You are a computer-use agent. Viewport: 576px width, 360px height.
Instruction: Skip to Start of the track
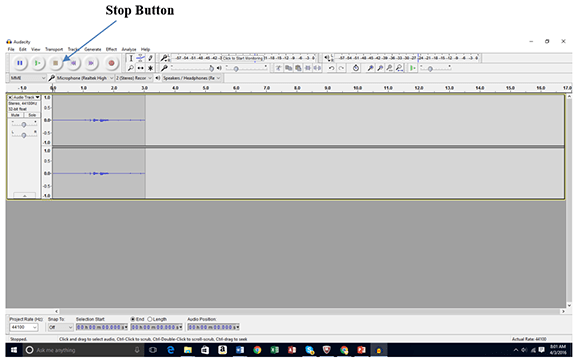click(73, 63)
